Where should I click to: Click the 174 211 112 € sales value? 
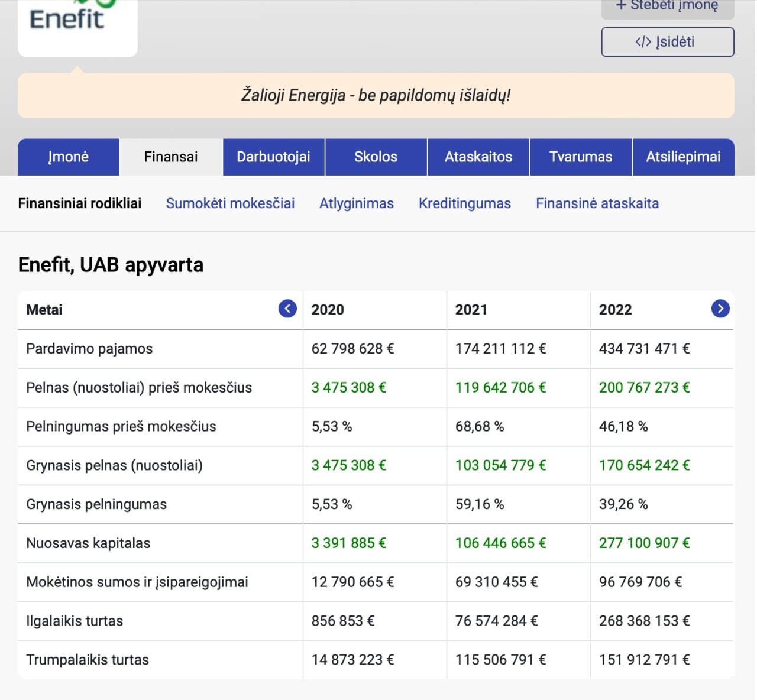(501, 349)
